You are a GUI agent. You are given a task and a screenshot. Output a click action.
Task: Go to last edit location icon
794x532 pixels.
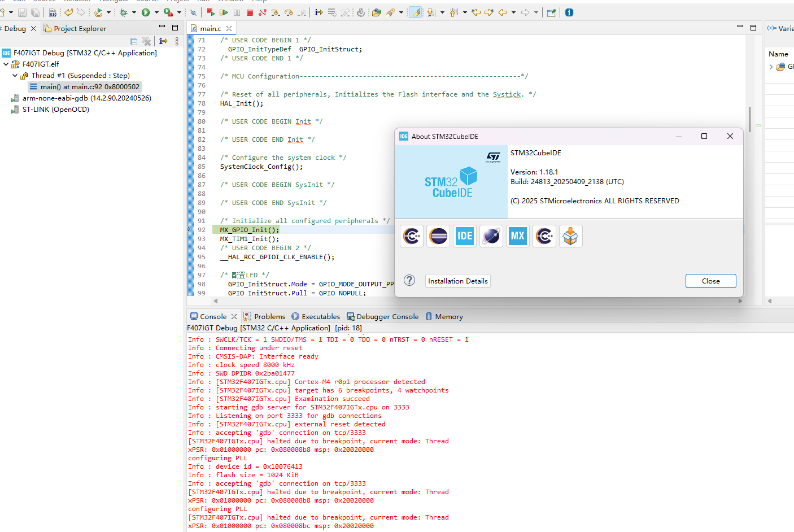476,12
